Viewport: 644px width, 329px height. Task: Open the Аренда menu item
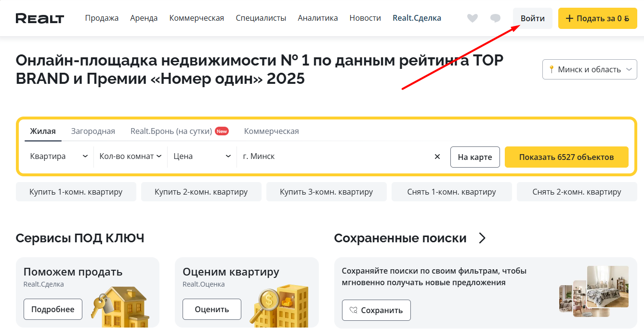point(144,18)
